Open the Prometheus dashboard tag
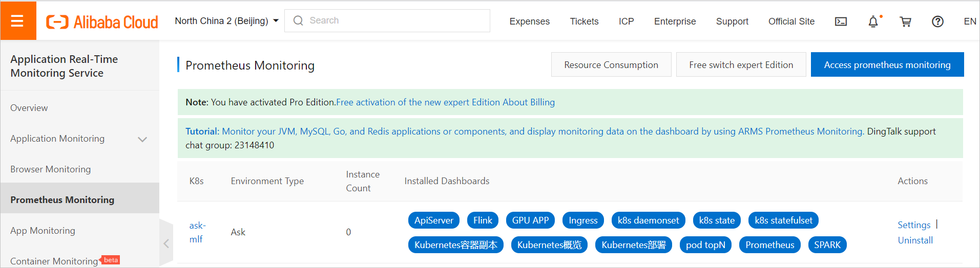 [769, 245]
